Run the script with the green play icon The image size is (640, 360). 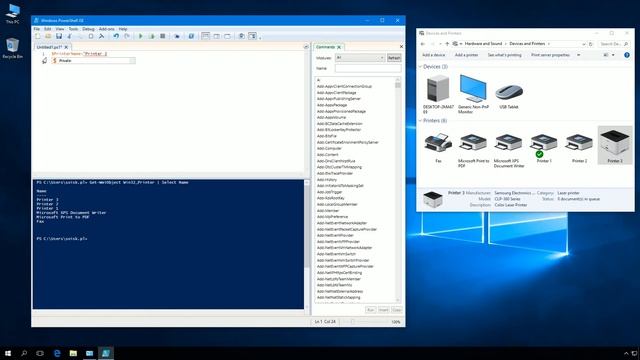(141, 36)
